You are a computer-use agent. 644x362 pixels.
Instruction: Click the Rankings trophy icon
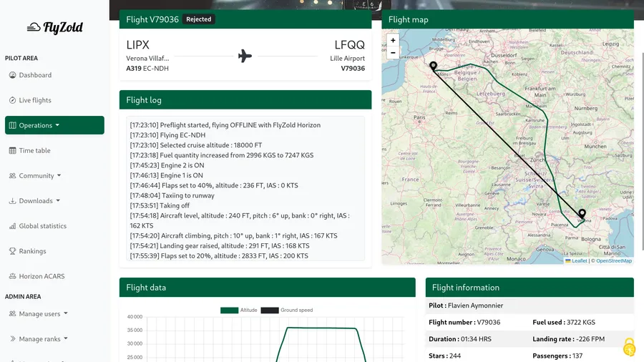13,251
